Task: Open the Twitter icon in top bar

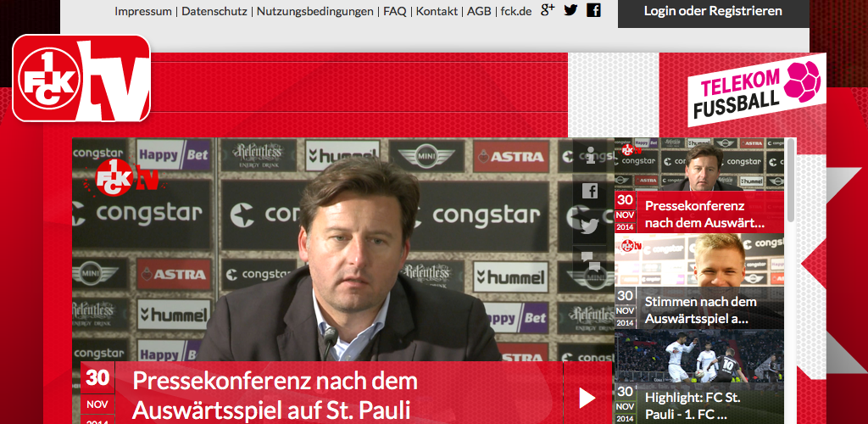Action: [x=570, y=10]
